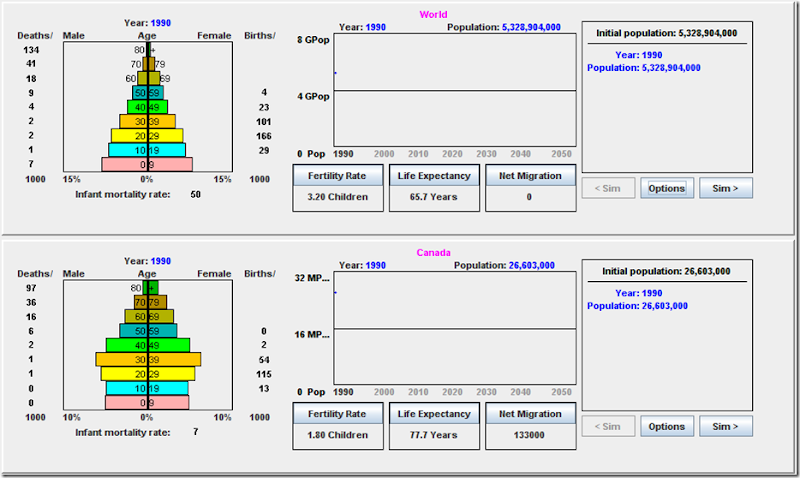
Task: Click the Canada Life Expectancy button
Action: 434,414
